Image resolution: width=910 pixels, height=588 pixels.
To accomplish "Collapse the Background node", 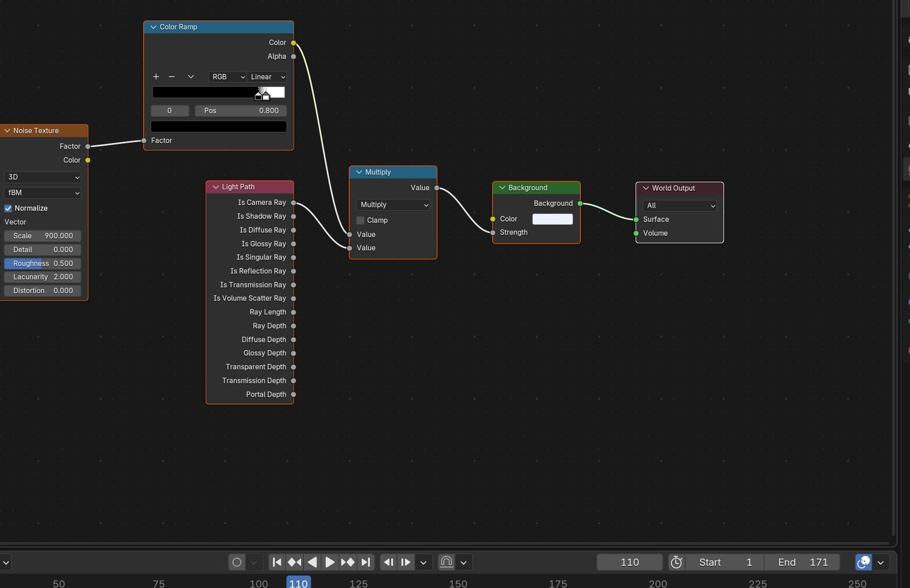I will (502, 187).
